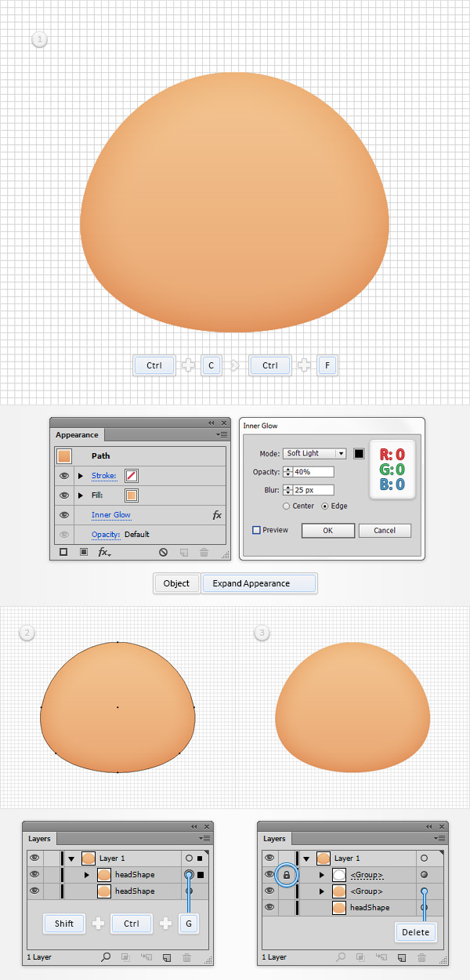Screen dimensions: 470x980
Task: Click Add New Stroke icon in Appearance panel
Action: pyautogui.click(x=63, y=552)
